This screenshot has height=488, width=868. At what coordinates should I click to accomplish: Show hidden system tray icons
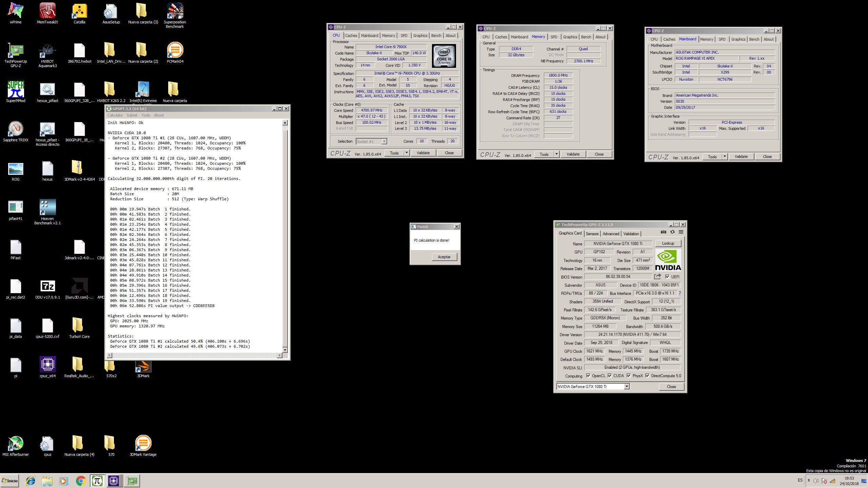point(809,481)
